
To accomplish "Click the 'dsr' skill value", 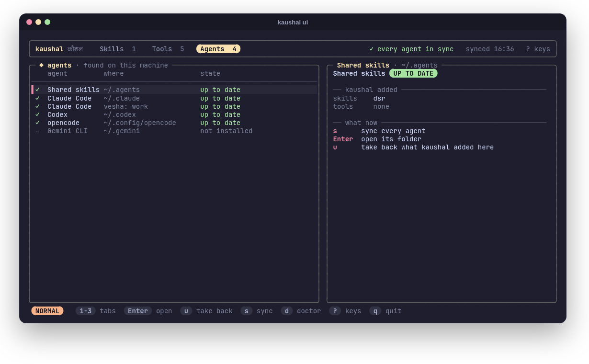I will (379, 98).
